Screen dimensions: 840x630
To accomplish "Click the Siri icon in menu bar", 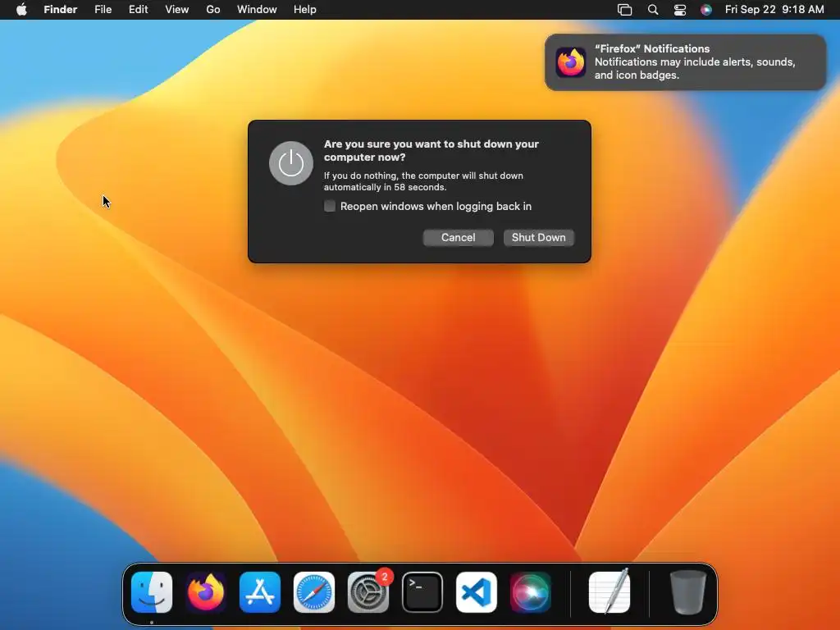I will (706, 10).
